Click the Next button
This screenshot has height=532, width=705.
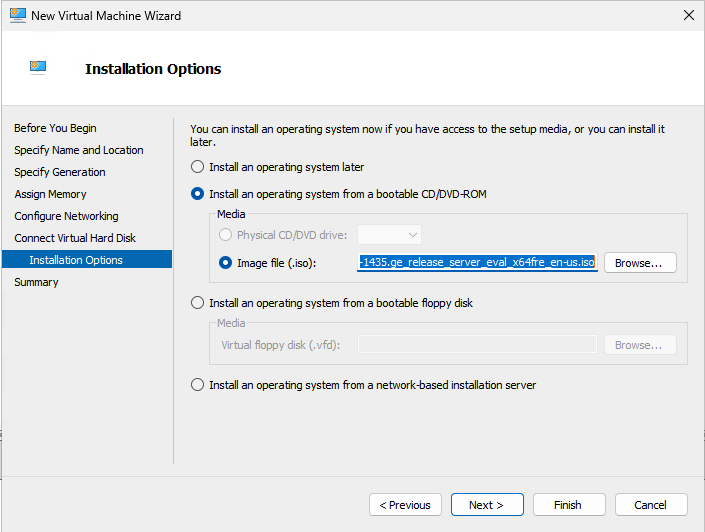point(487,505)
